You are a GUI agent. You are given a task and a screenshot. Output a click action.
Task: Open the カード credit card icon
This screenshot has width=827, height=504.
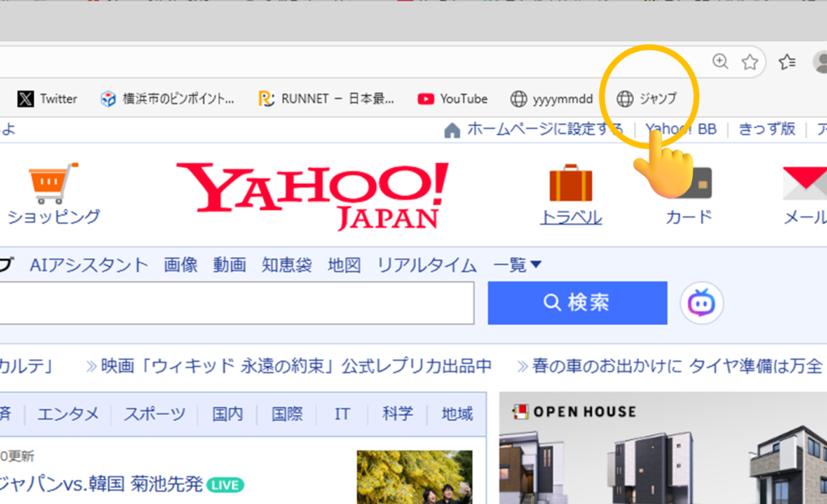click(x=689, y=184)
